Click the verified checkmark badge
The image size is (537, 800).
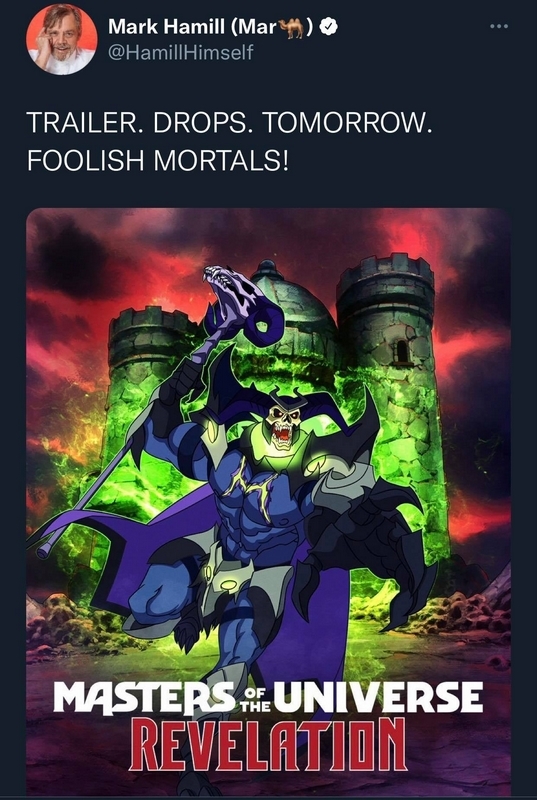pos(328,28)
